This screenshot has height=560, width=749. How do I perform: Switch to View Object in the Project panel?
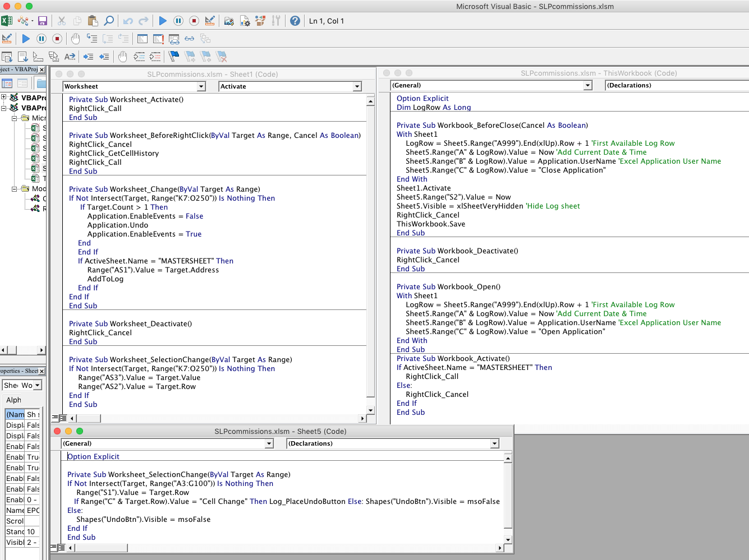pos(22,84)
